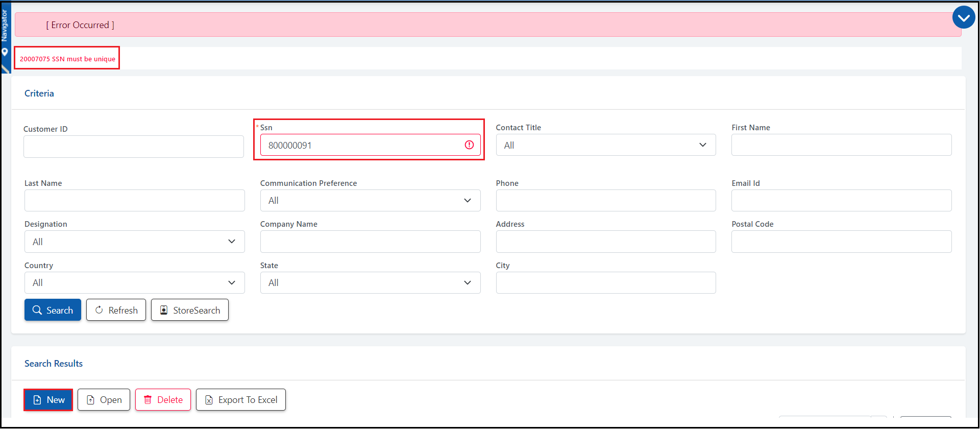The height and width of the screenshot is (429, 980).
Task: Click the City input field
Action: pyautogui.click(x=606, y=282)
